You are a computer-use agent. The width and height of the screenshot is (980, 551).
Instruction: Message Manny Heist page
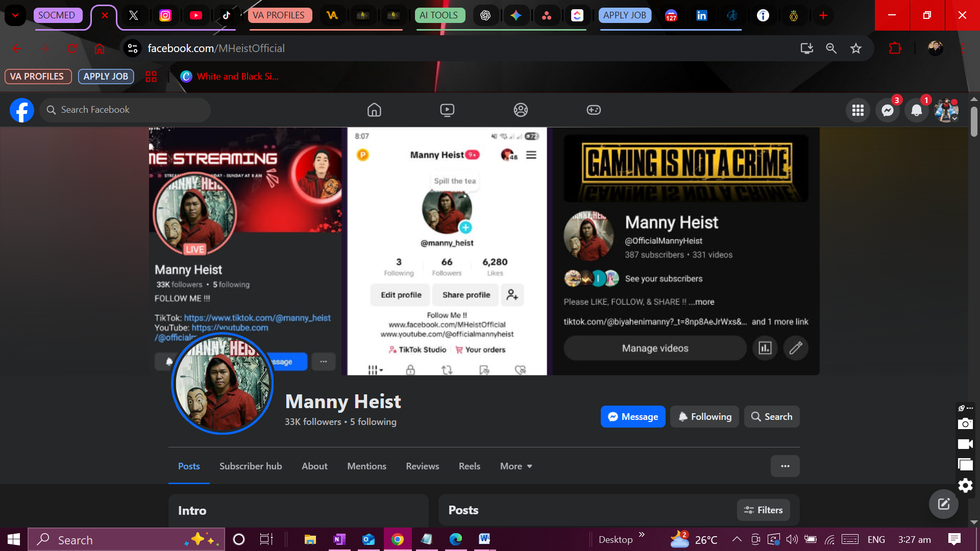tap(633, 417)
